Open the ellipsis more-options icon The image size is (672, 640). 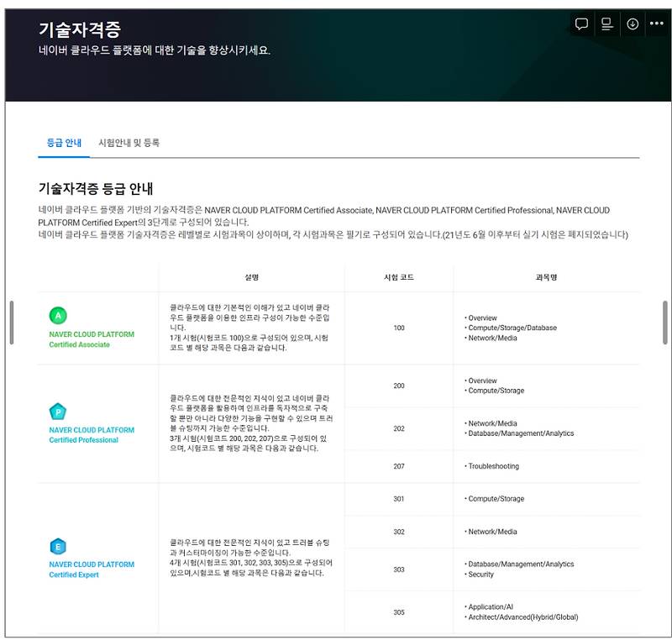657,24
